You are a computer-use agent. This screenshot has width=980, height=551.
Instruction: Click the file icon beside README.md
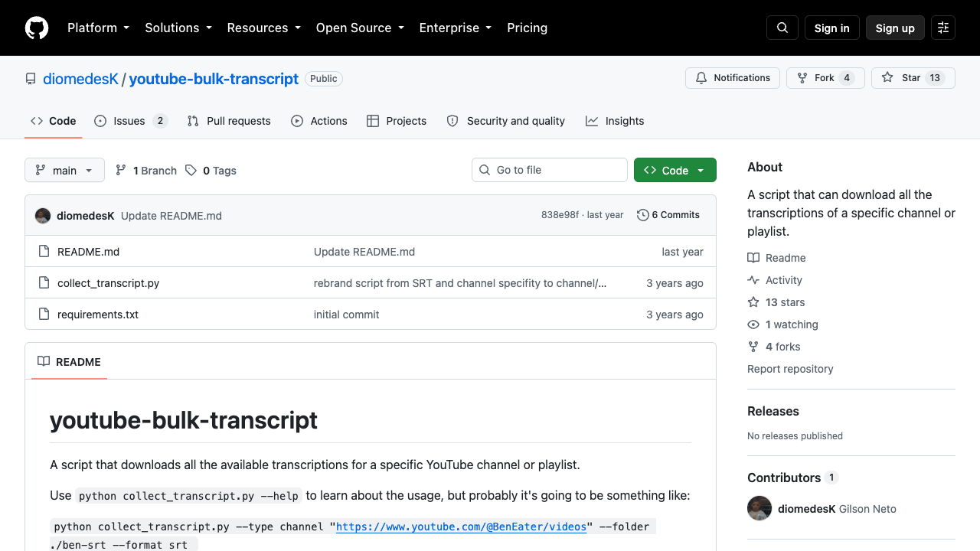44,252
